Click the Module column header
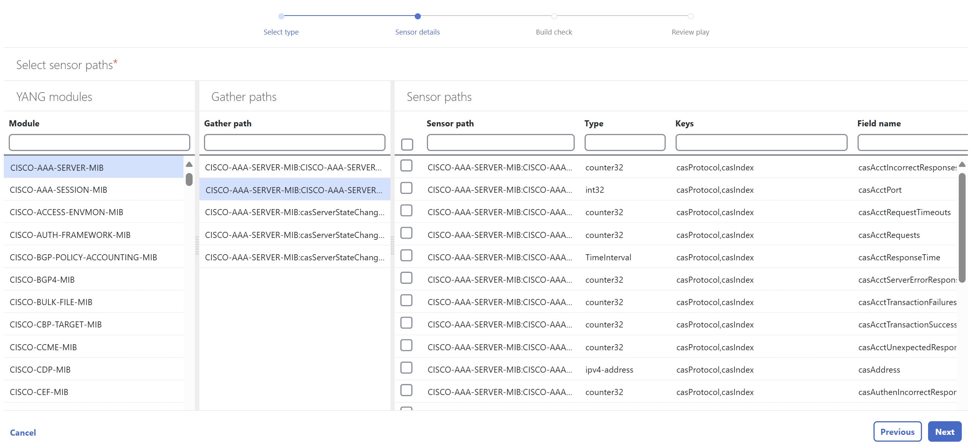The width and height of the screenshot is (980, 447). pos(24,123)
